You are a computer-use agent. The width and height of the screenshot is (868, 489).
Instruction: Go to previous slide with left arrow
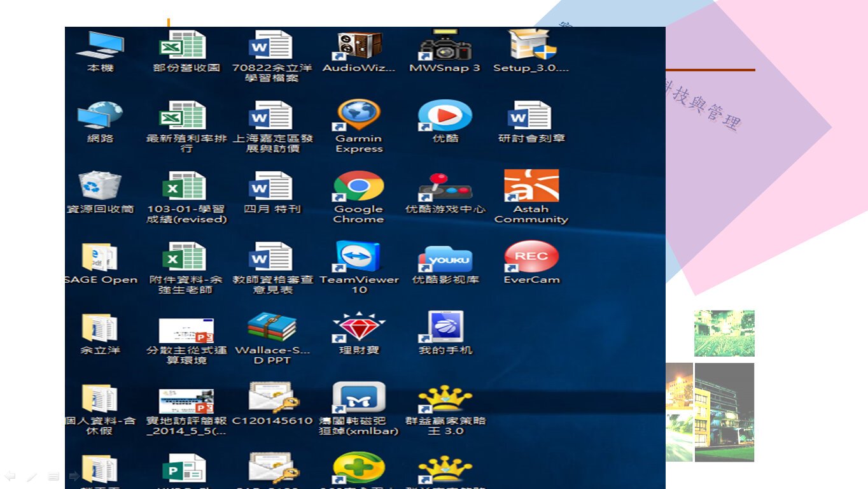(x=10, y=476)
